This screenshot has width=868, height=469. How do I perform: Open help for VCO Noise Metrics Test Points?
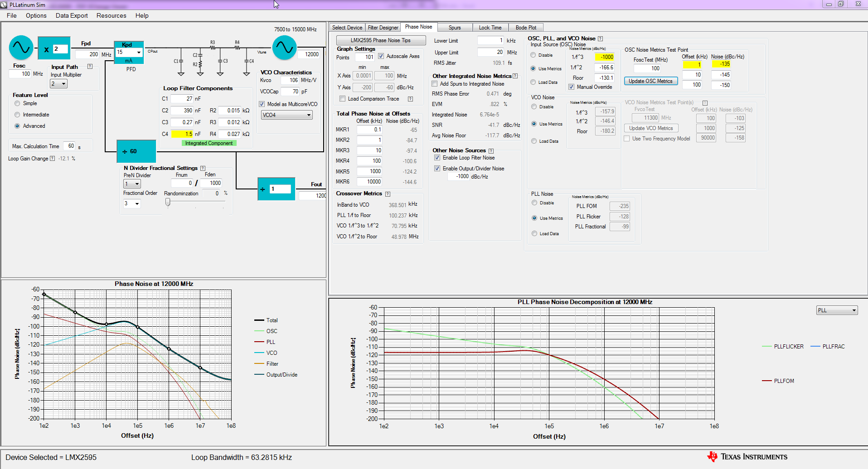point(705,103)
